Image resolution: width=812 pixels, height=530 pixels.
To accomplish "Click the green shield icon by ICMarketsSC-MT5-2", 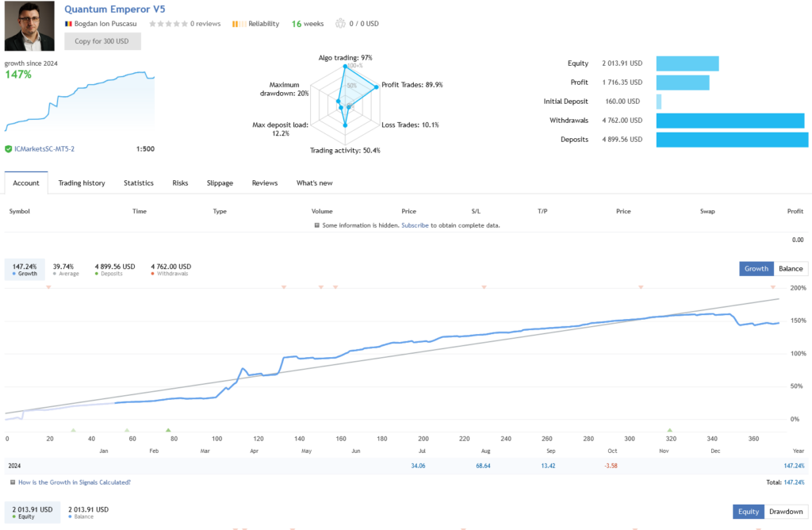I will point(8,148).
